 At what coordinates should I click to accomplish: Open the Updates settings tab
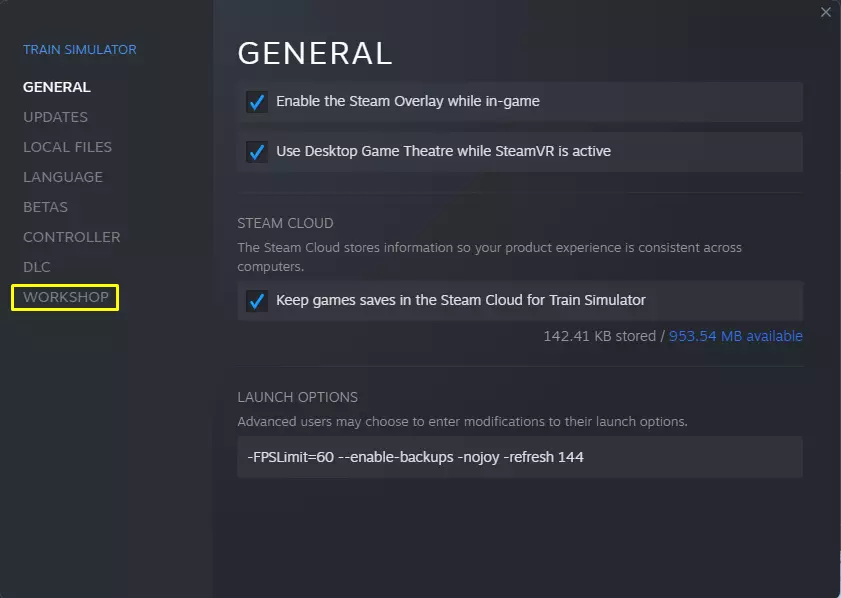[55, 117]
